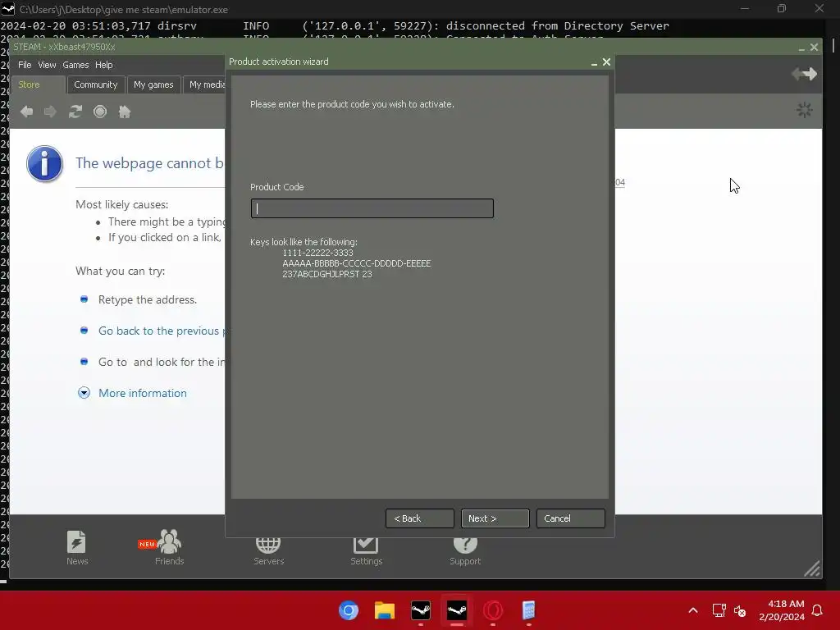Image resolution: width=840 pixels, height=630 pixels.
Task: Click the muted volume tray icon
Action: pos(740,610)
